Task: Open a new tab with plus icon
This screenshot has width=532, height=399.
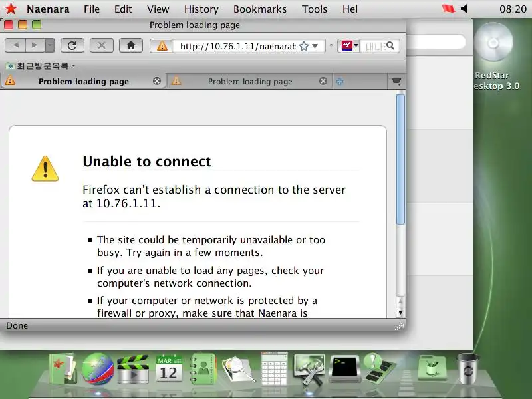Action: pyautogui.click(x=340, y=81)
